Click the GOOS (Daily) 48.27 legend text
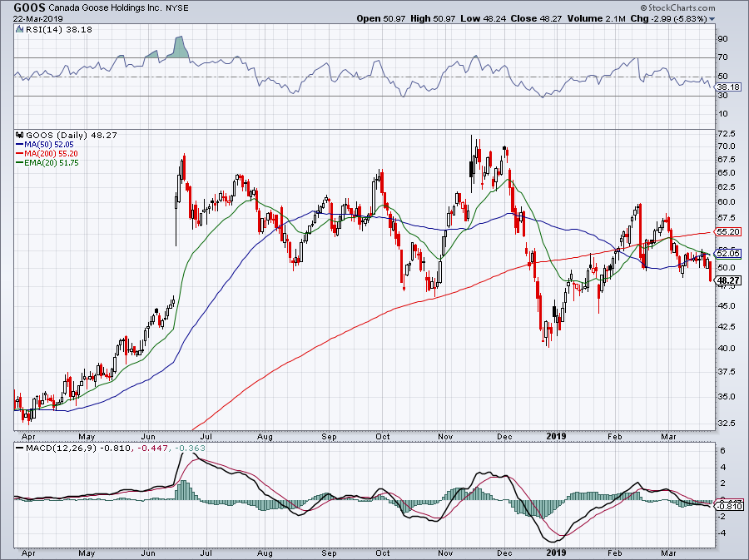Image resolution: width=749 pixels, height=560 pixels. (x=72, y=135)
